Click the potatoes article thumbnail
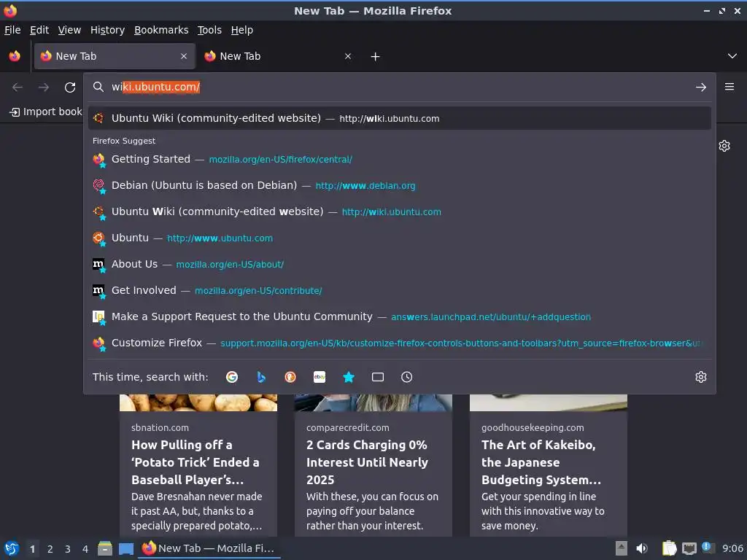Screen dimensions: 747x560 (x=198, y=402)
